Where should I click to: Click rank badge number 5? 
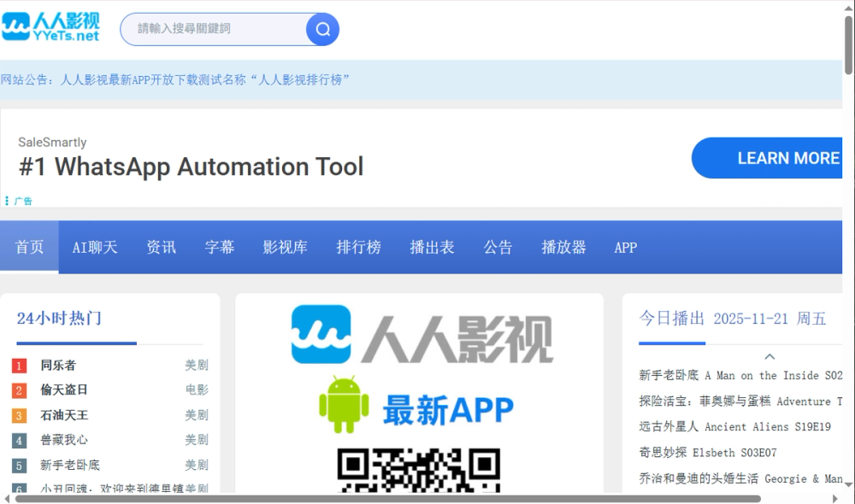tap(19, 466)
